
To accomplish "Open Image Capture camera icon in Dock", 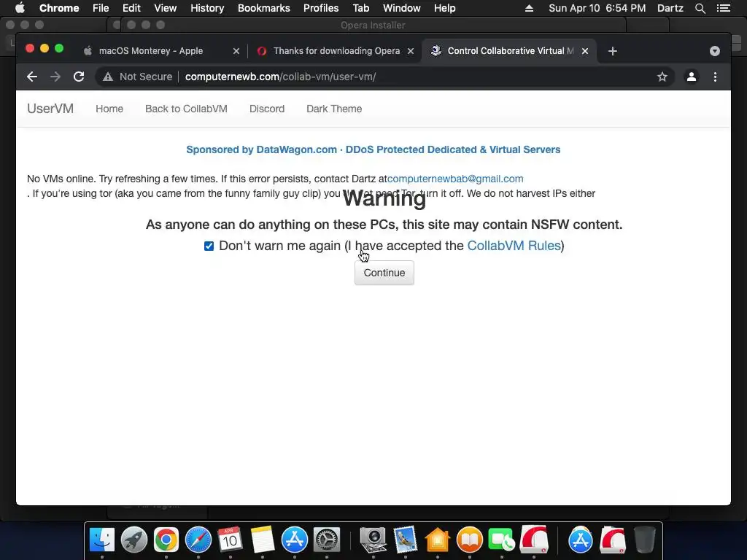I will [x=373, y=540].
